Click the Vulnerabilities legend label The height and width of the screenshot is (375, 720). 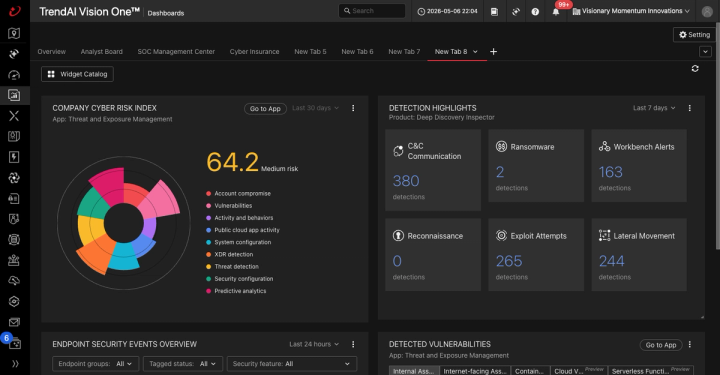click(233, 206)
